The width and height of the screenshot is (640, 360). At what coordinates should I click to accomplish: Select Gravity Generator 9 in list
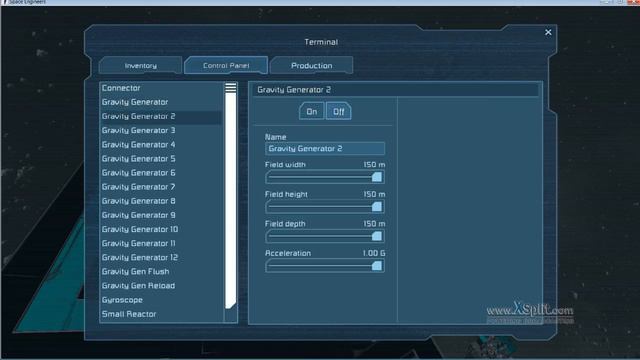click(161, 215)
